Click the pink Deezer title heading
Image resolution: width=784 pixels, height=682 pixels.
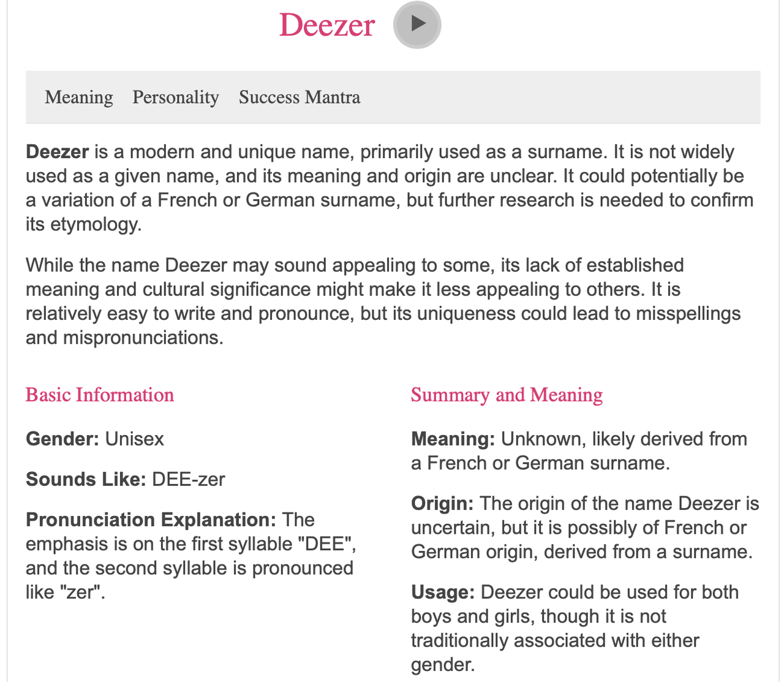coord(326,25)
